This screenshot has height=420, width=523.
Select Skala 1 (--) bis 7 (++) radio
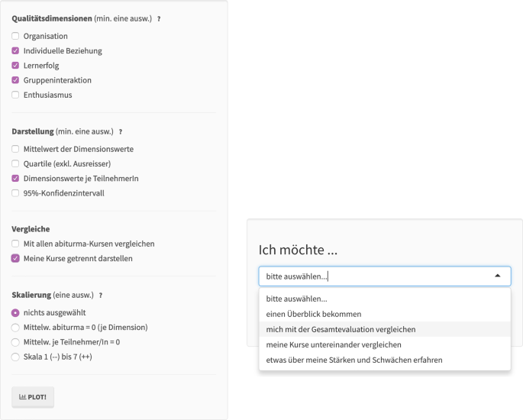click(x=15, y=357)
